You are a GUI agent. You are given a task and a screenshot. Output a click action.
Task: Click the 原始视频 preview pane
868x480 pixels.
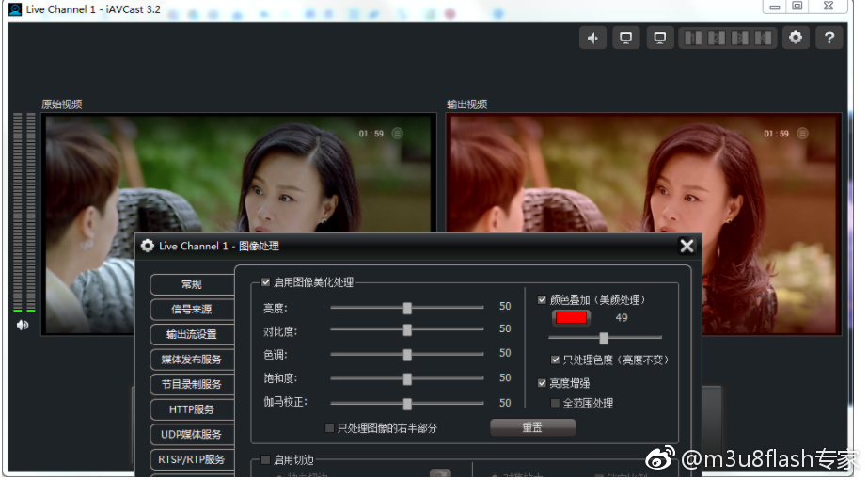point(239,224)
